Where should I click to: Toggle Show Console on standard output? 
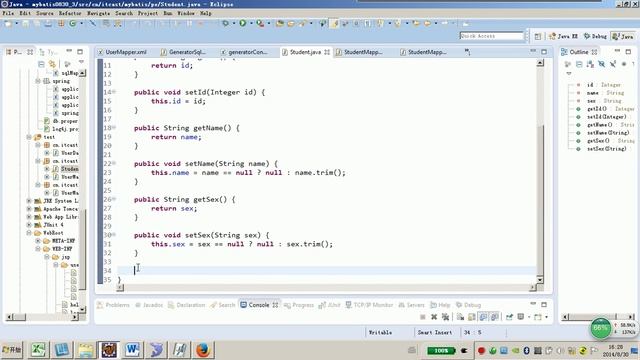coord(483,317)
